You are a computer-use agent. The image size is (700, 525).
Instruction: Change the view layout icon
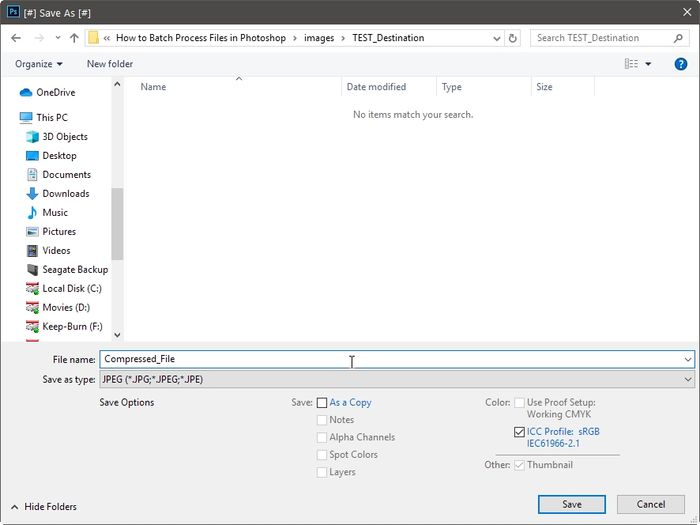631,64
